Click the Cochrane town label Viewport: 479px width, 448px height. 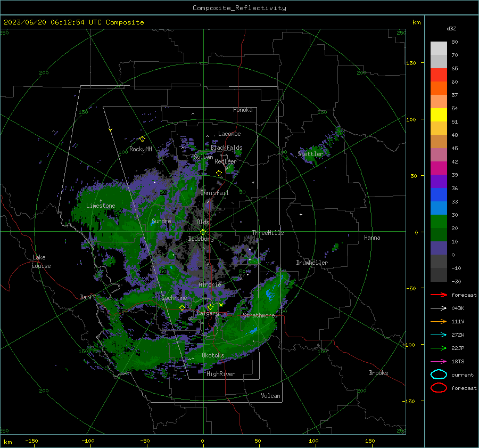pos(174,298)
